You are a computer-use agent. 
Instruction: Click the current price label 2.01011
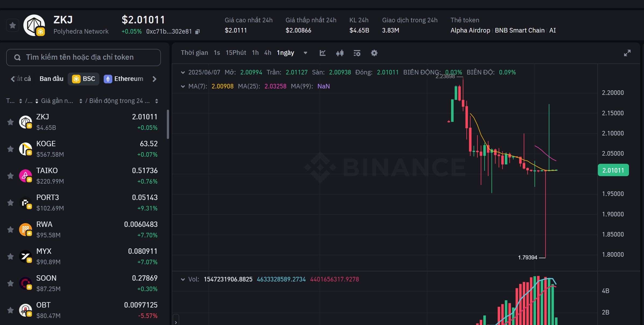pos(613,170)
